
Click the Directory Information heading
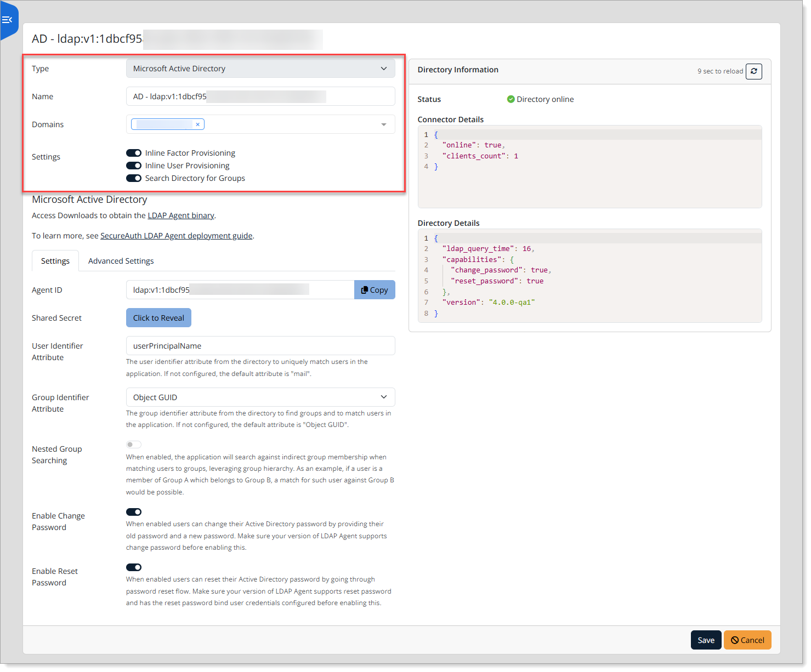pyautogui.click(x=458, y=70)
